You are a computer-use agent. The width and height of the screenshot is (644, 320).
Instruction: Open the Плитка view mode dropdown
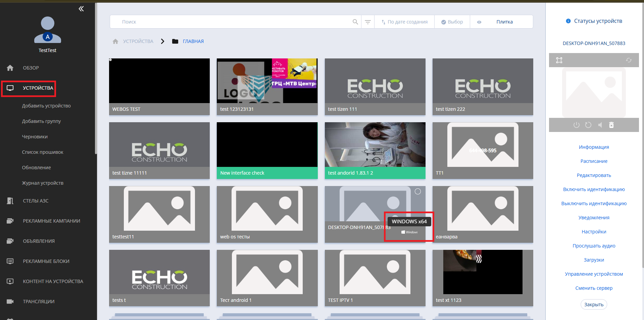click(x=504, y=22)
